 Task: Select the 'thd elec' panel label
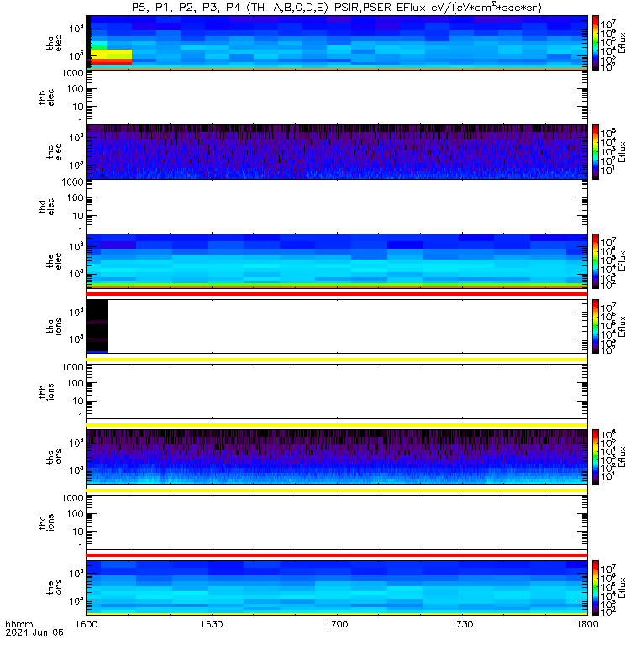47,206
